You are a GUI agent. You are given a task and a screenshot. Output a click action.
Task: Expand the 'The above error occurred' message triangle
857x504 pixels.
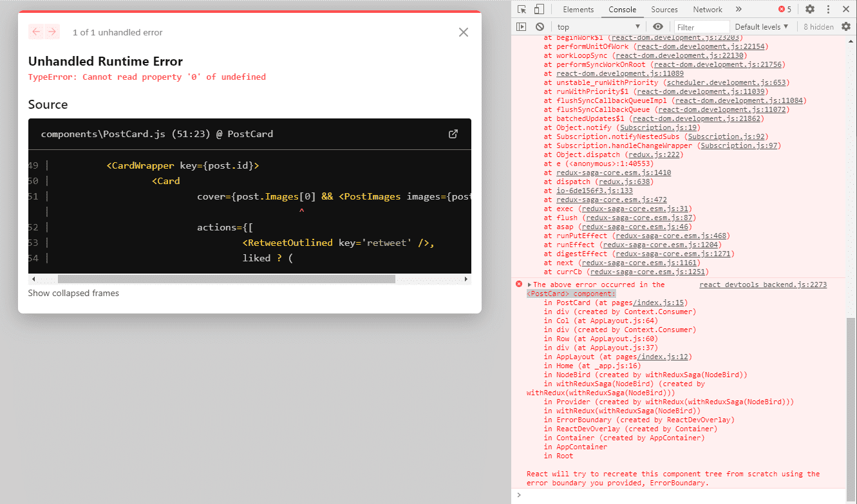[x=529, y=285]
